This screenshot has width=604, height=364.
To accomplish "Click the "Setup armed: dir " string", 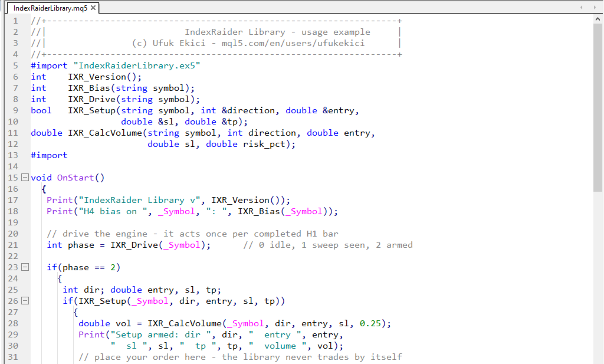I will coord(160,335).
